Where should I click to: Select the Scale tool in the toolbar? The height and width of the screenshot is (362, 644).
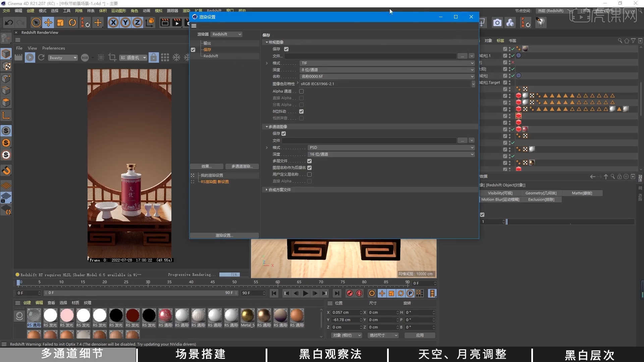[x=60, y=22]
